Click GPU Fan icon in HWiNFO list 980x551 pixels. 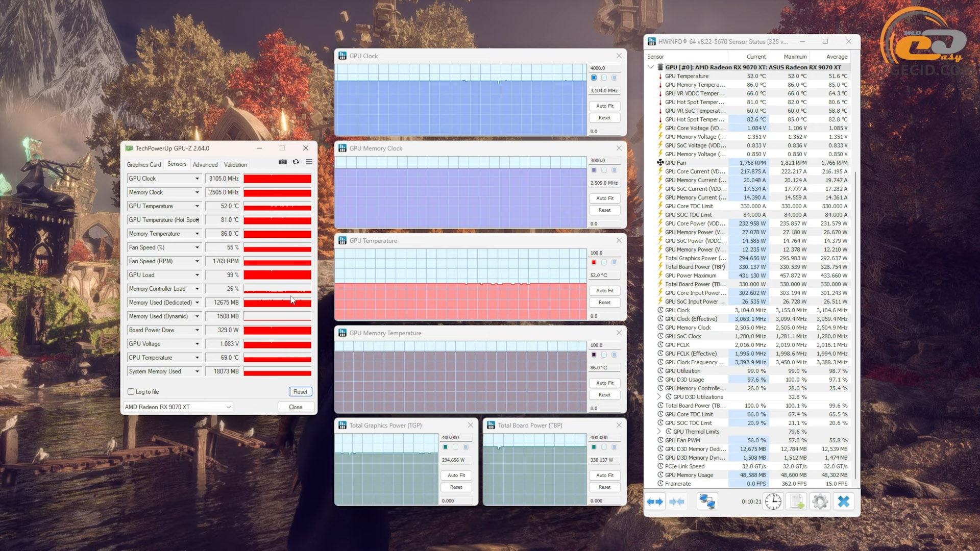660,163
